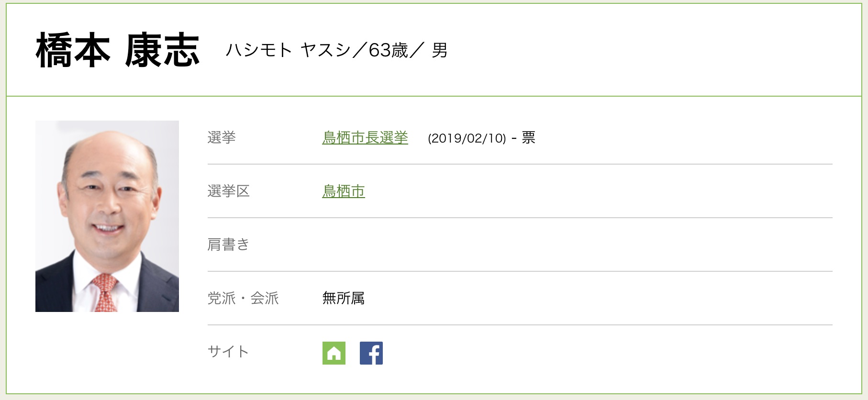Open the 鳥栖市長選挙 election link
Image resolution: width=868 pixels, height=400 pixels.
[x=365, y=138]
